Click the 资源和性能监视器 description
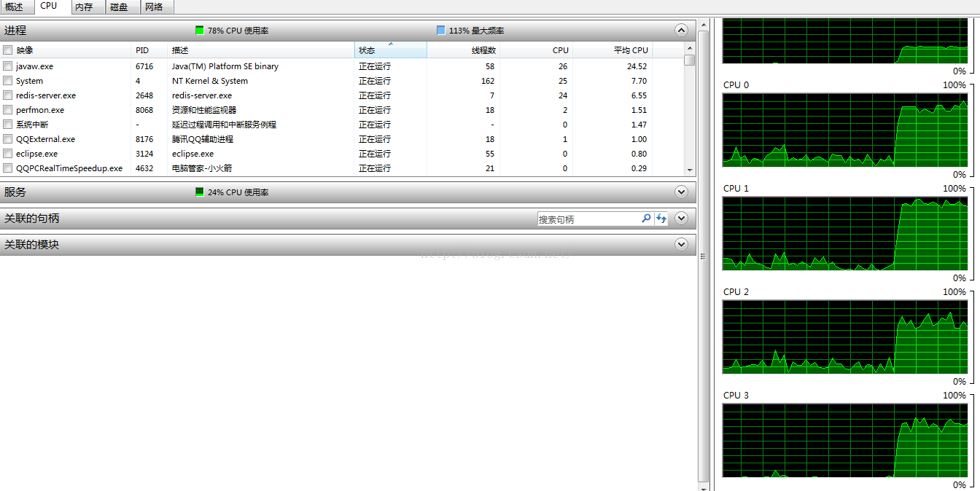980x491 pixels. point(204,110)
